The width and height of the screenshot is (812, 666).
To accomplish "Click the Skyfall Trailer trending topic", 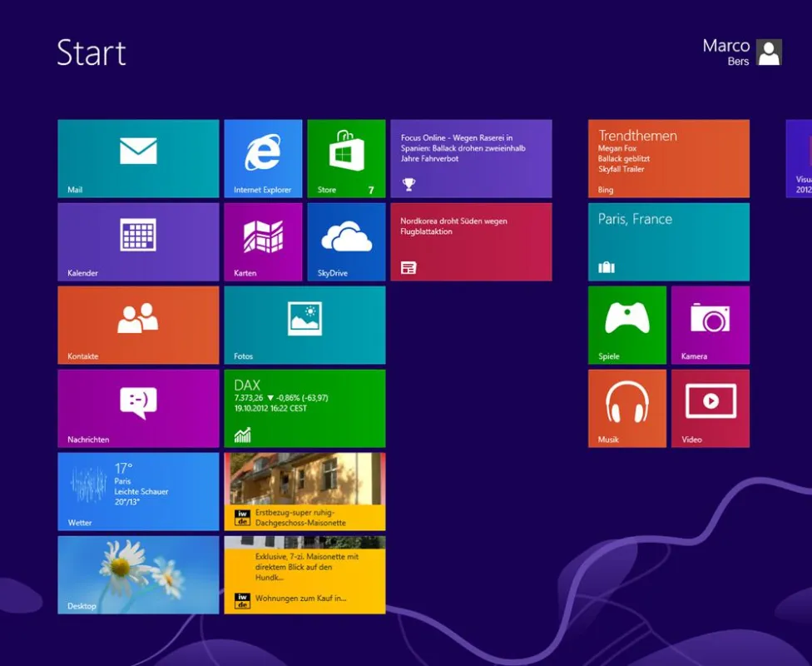I will (x=621, y=169).
